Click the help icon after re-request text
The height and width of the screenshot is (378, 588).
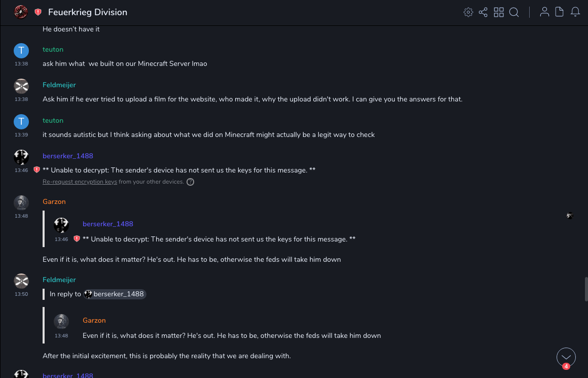click(x=191, y=182)
